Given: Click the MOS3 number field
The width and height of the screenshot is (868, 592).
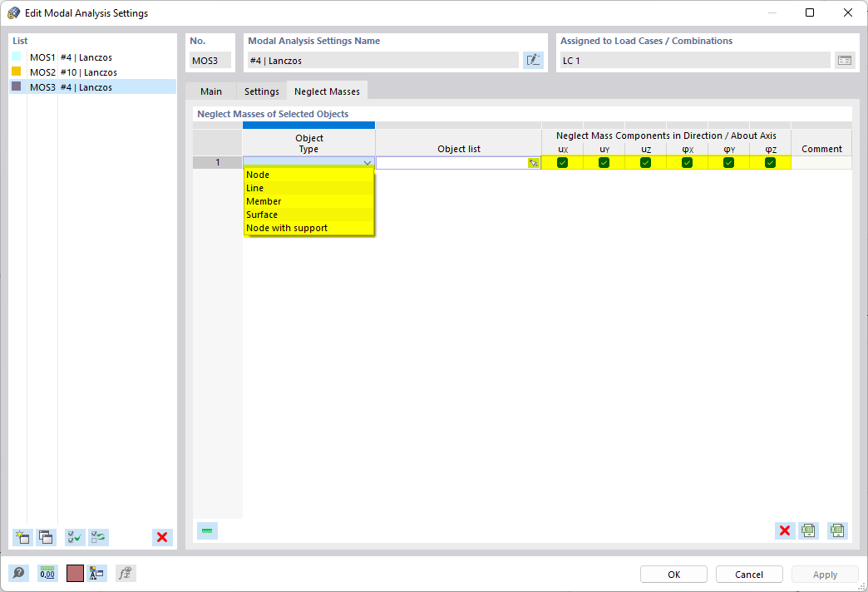Looking at the screenshot, I should (210, 61).
